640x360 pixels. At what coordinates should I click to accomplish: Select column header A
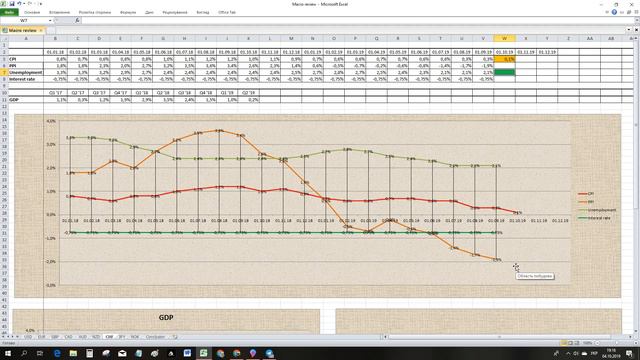[26, 38]
